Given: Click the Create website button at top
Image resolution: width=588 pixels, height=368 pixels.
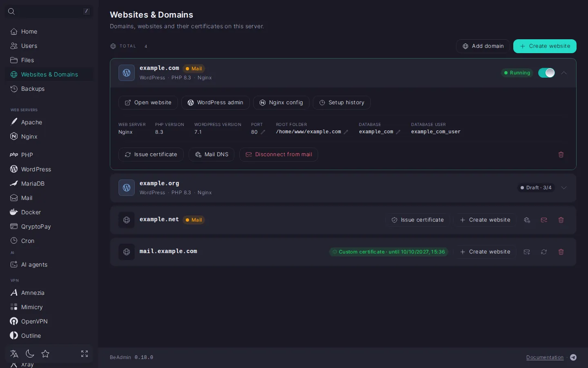Looking at the screenshot, I should pos(545,46).
